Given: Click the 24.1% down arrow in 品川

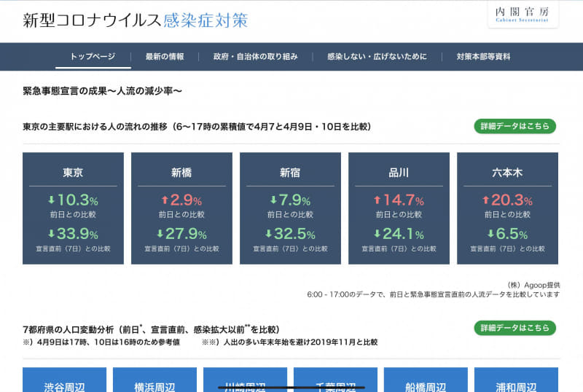Looking at the screenshot, I should (x=377, y=234).
